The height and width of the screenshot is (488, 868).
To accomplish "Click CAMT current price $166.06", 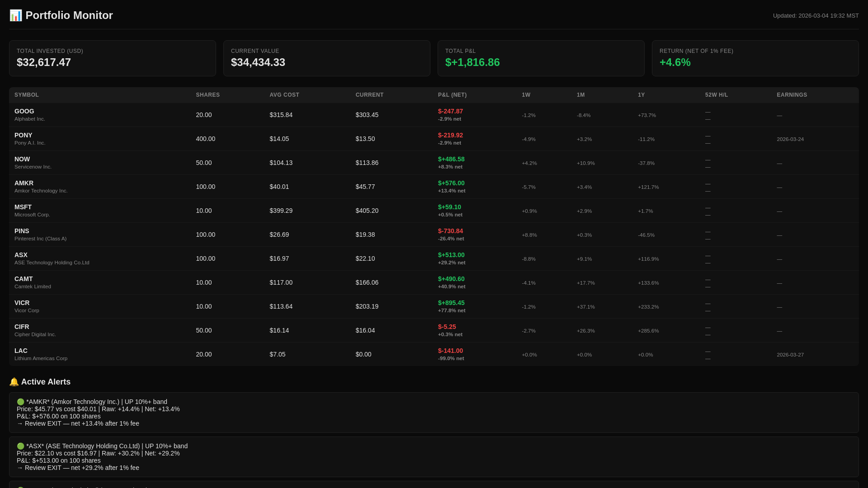I will pos(367,282).
